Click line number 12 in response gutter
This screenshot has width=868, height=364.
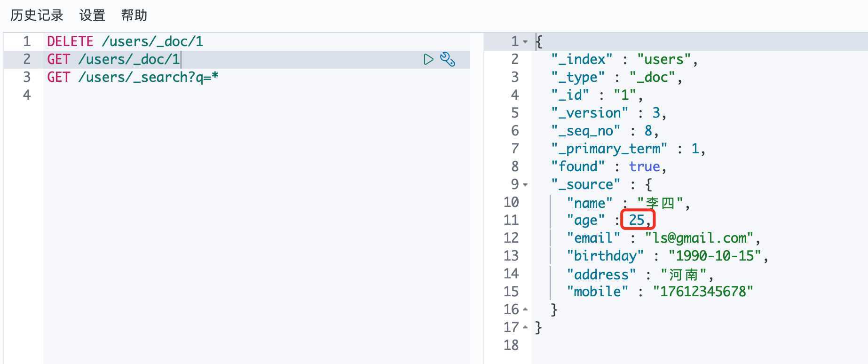click(x=511, y=238)
